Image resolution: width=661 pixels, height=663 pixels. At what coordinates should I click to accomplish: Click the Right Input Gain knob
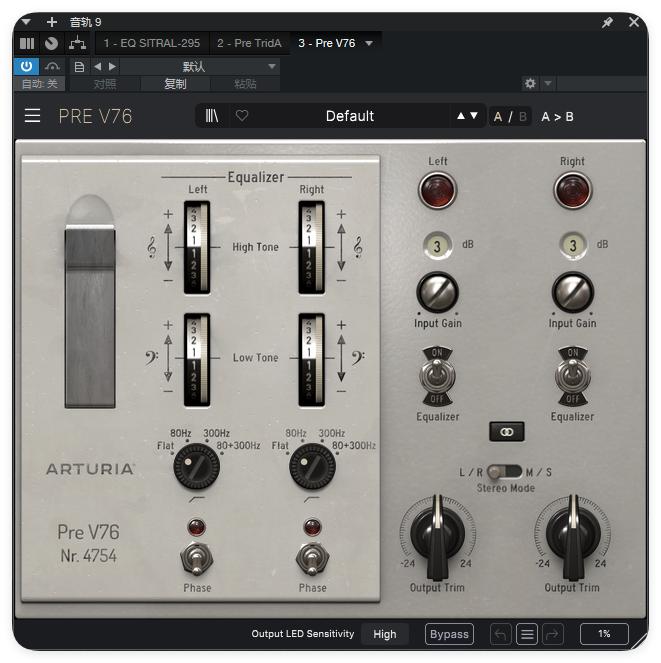click(573, 292)
